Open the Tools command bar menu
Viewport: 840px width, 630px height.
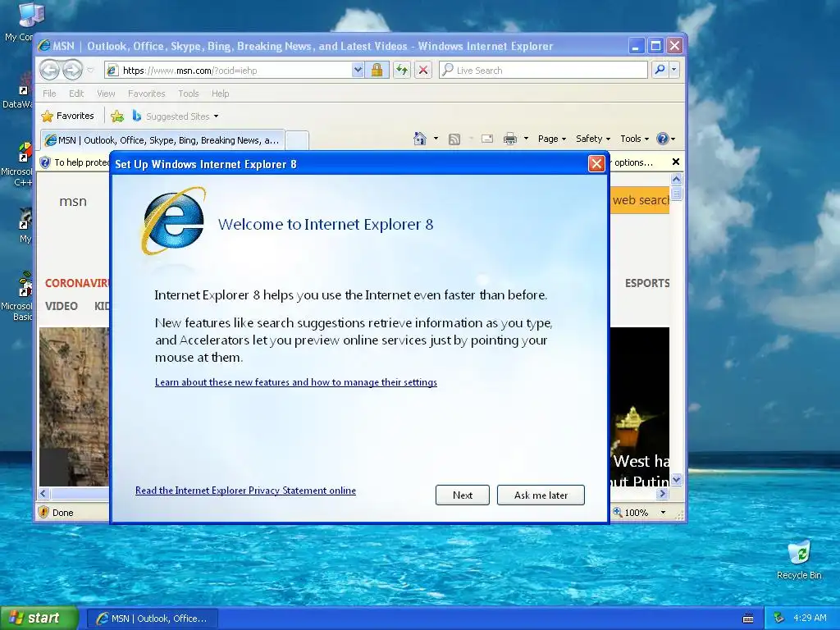pyautogui.click(x=634, y=139)
